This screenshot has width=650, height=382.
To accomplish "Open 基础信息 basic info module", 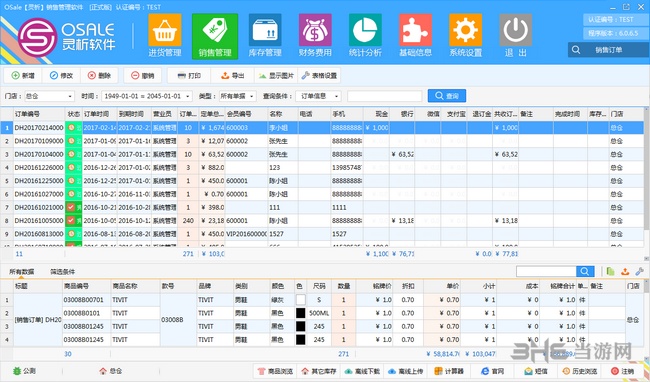I will [415, 36].
